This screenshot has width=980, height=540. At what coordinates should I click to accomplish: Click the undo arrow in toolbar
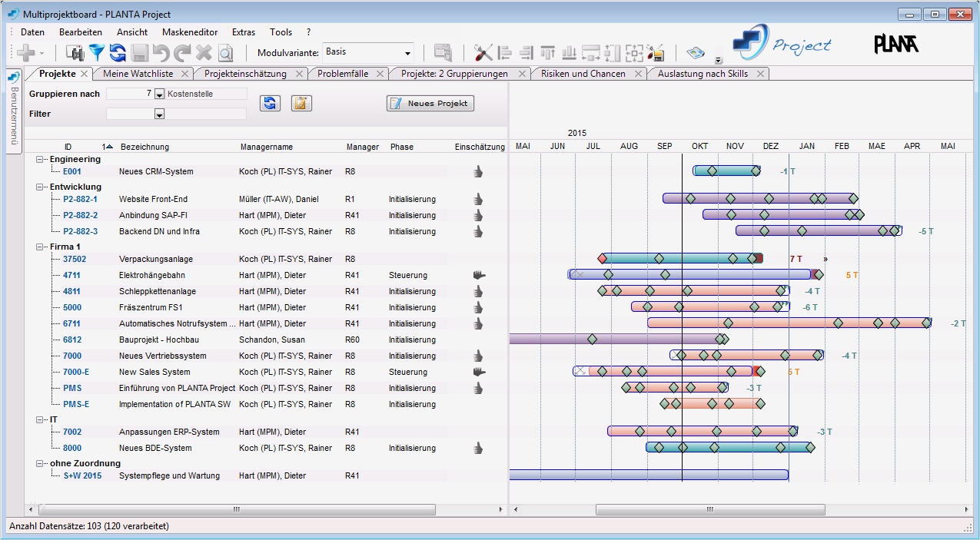tap(161, 53)
